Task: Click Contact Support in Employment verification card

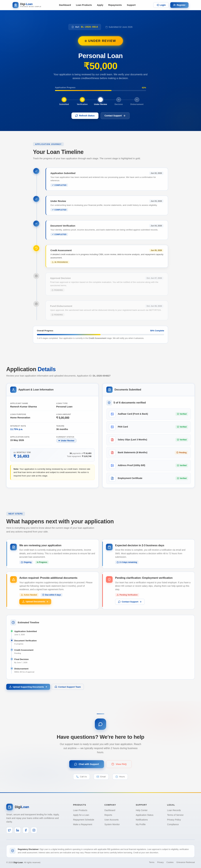Action: [x=130, y=602]
